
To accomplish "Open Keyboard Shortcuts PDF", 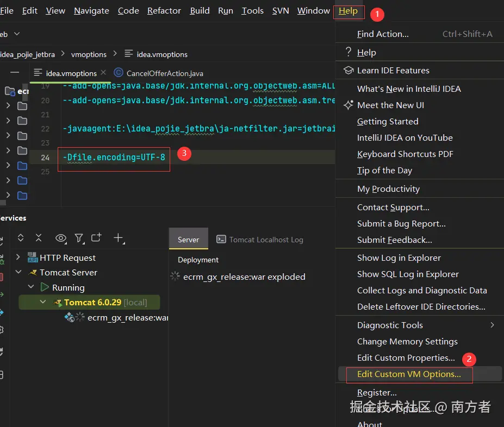I will (420, 154).
